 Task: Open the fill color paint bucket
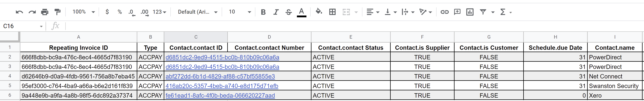[318, 11]
